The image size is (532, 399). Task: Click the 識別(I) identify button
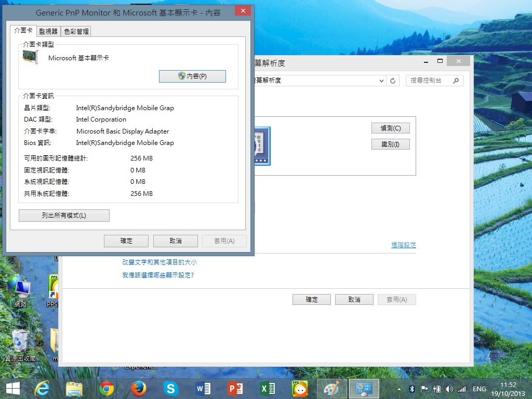[x=391, y=144]
